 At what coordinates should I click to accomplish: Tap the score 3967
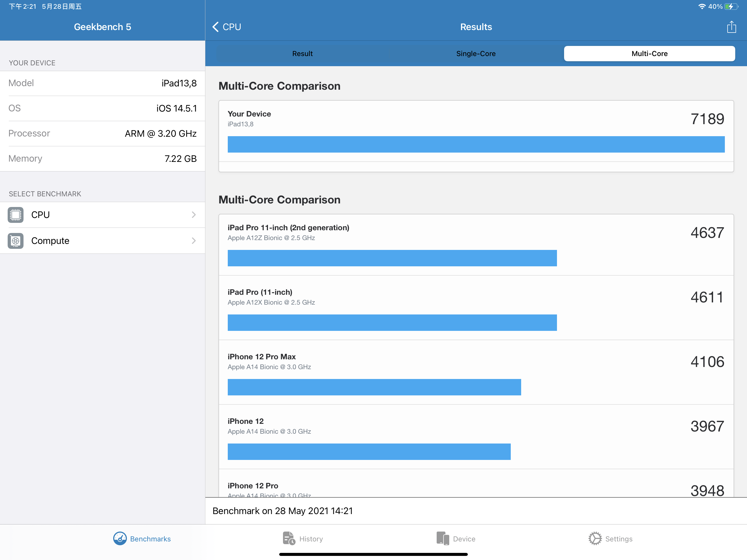pos(707,426)
